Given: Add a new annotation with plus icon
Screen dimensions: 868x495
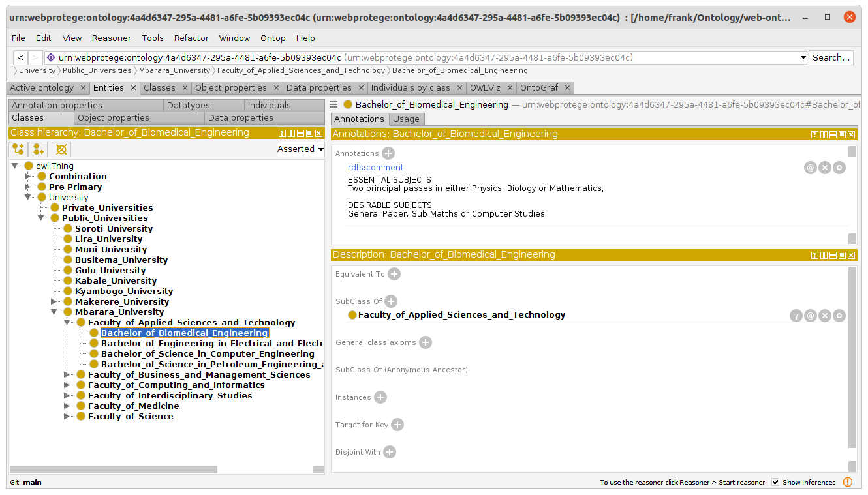Looking at the screenshot, I should (x=388, y=153).
